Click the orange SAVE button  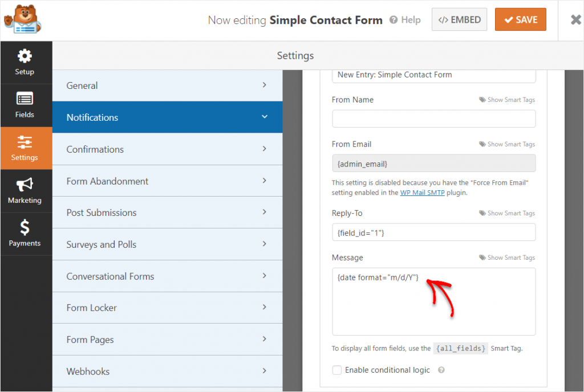520,20
